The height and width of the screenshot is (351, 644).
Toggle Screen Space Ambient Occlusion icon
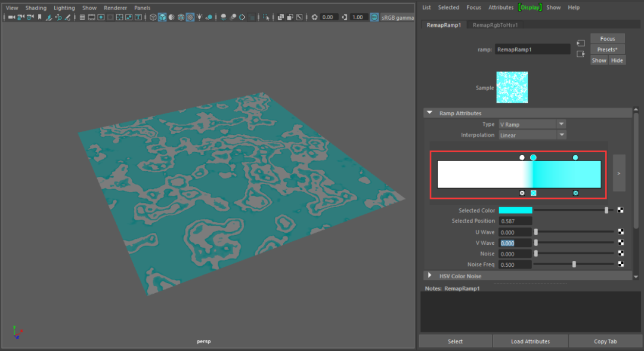[224, 17]
